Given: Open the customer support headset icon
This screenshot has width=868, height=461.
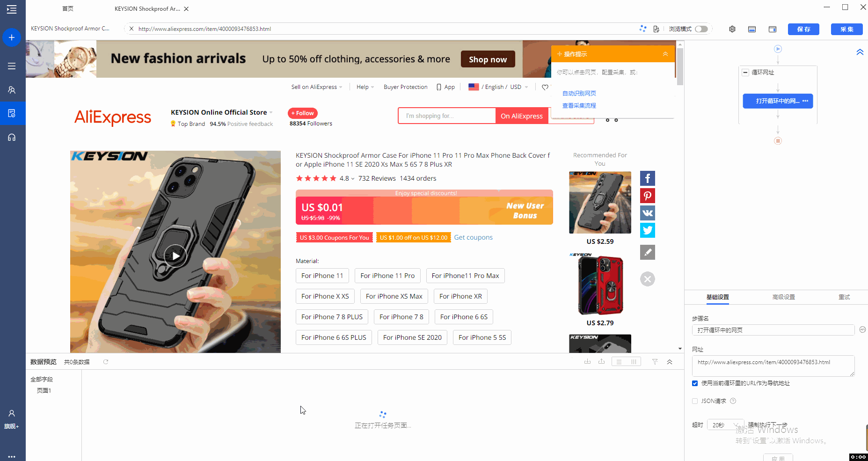Looking at the screenshot, I should [x=12, y=137].
